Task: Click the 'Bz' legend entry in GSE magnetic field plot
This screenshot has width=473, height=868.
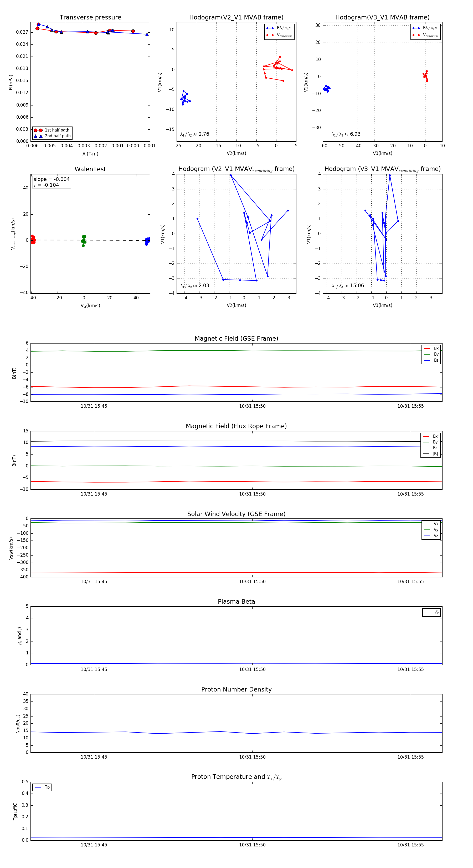Action: (431, 360)
